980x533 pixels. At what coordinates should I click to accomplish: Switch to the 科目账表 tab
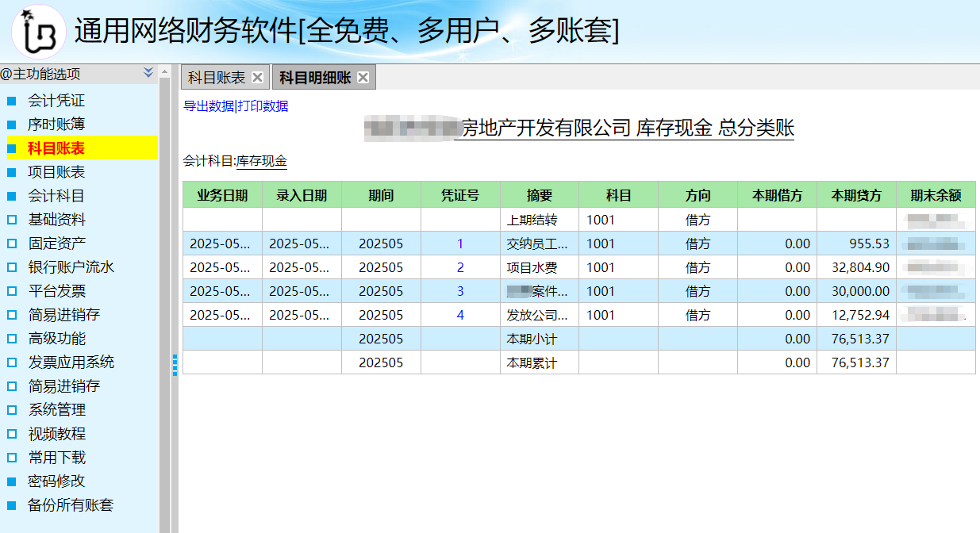click(x=217, y=78)
